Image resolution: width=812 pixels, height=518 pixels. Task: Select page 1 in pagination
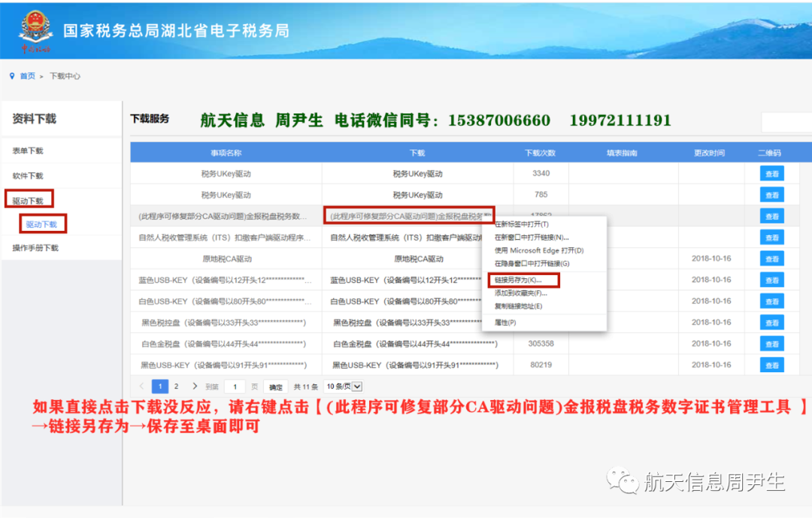tap(160, 386)
